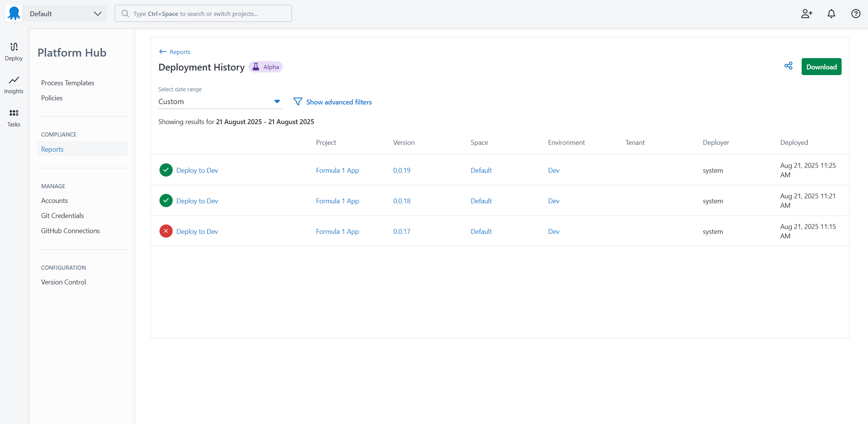Open Formula 1 App project in 0.0.17 row
The width and height of the screenshot is (868, 424).
[x=337, y=231]
